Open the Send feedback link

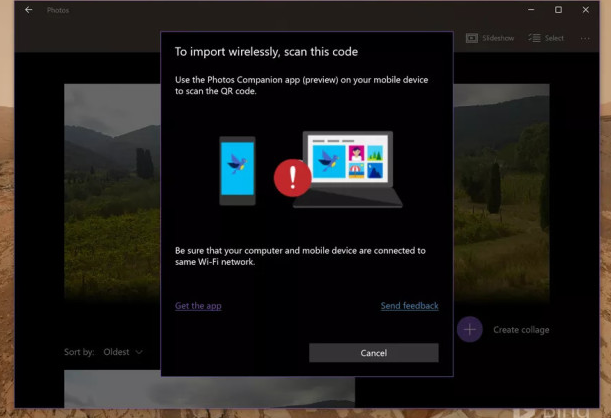409,306
